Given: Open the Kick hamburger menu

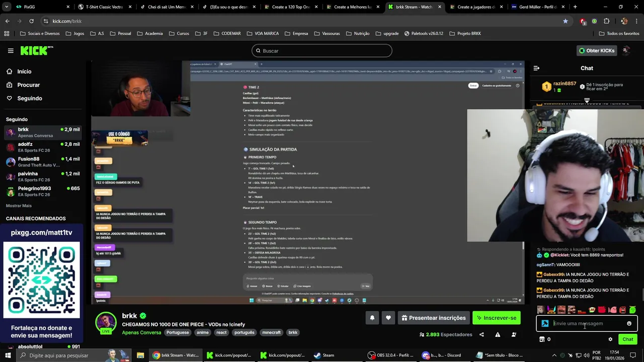Looking at the screenshot, I should click(x=11, y=51).
